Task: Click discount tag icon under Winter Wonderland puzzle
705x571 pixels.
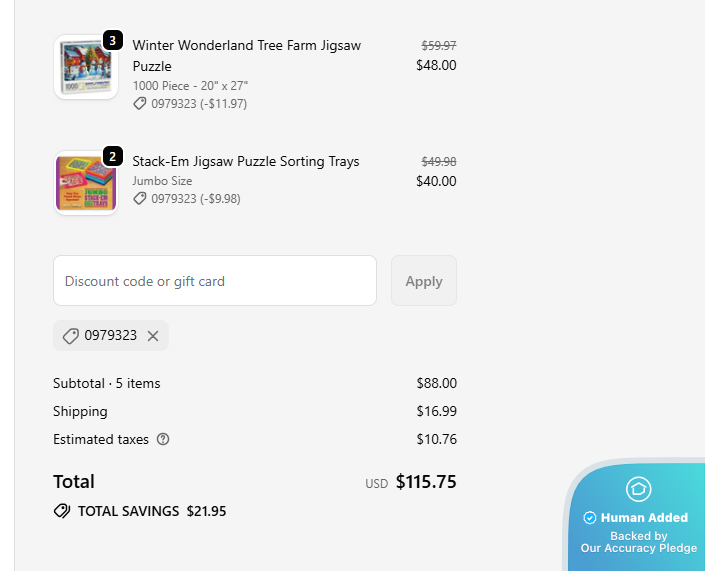Action: 140,103
